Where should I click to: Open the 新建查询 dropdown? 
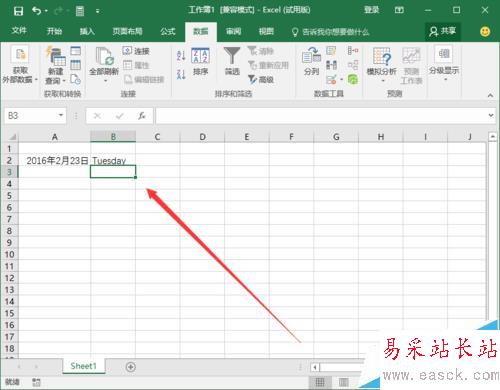(55, 66)
